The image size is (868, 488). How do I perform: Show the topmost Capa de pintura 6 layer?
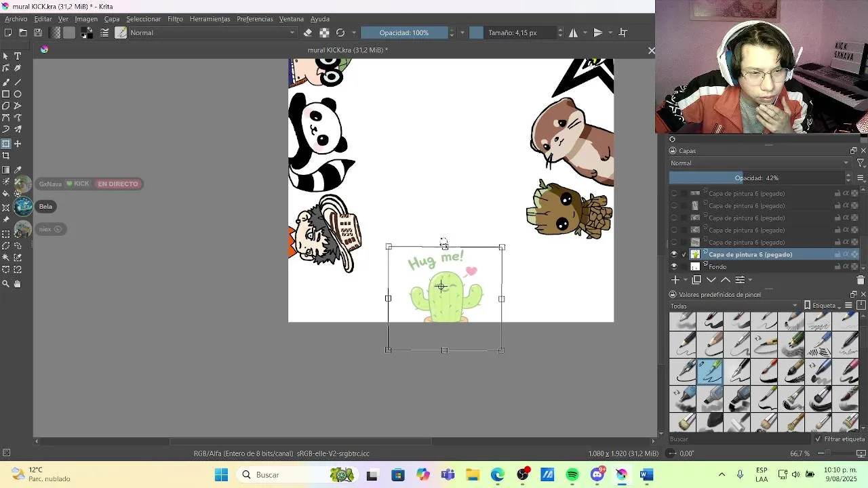674,194
